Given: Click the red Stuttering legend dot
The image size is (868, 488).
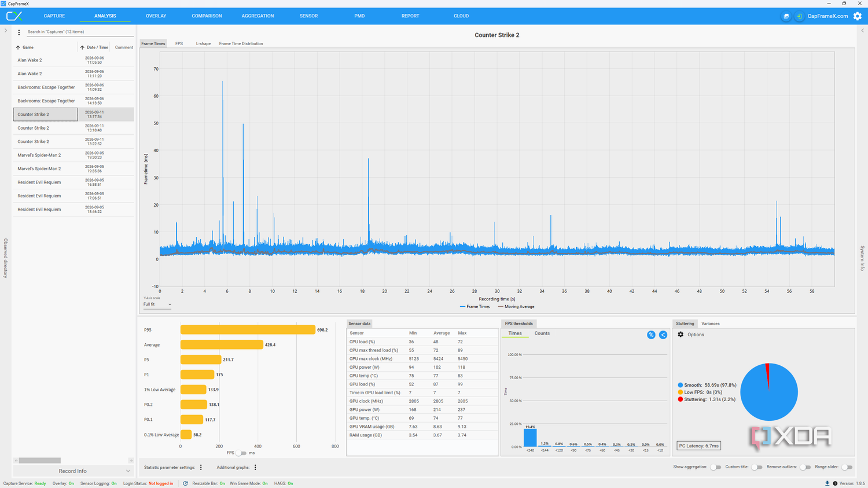Looking at the screenshot, I should click(x=681, y=399).
